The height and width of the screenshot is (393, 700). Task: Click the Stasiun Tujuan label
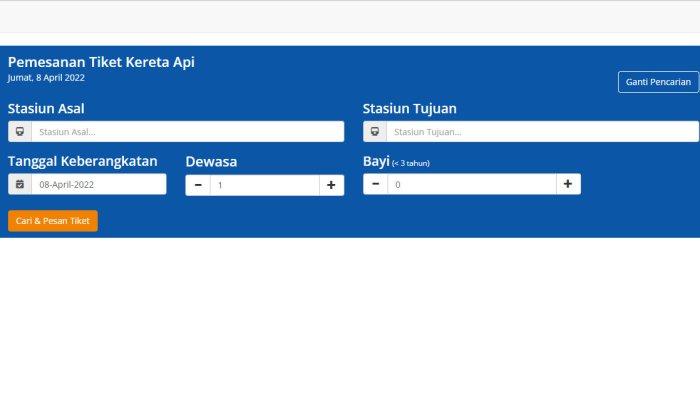[410, 109]
